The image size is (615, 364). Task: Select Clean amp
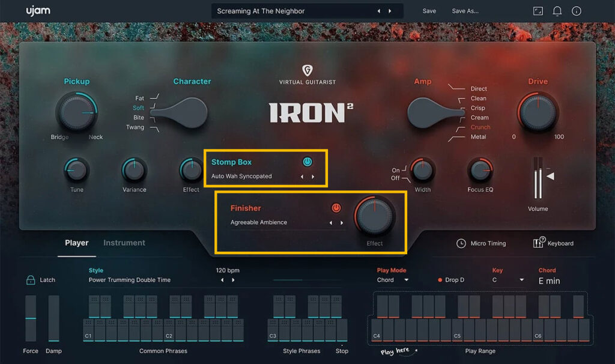(x=478, y=98)
